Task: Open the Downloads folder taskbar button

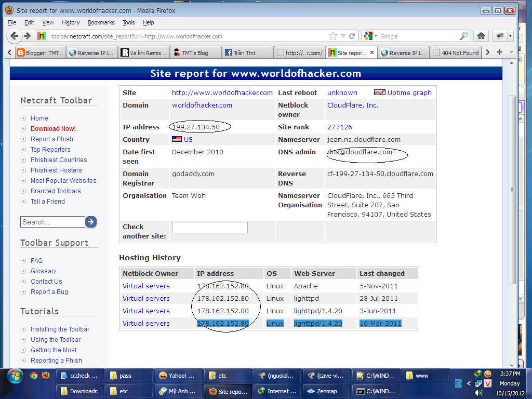Action: (x=80, y=391)
